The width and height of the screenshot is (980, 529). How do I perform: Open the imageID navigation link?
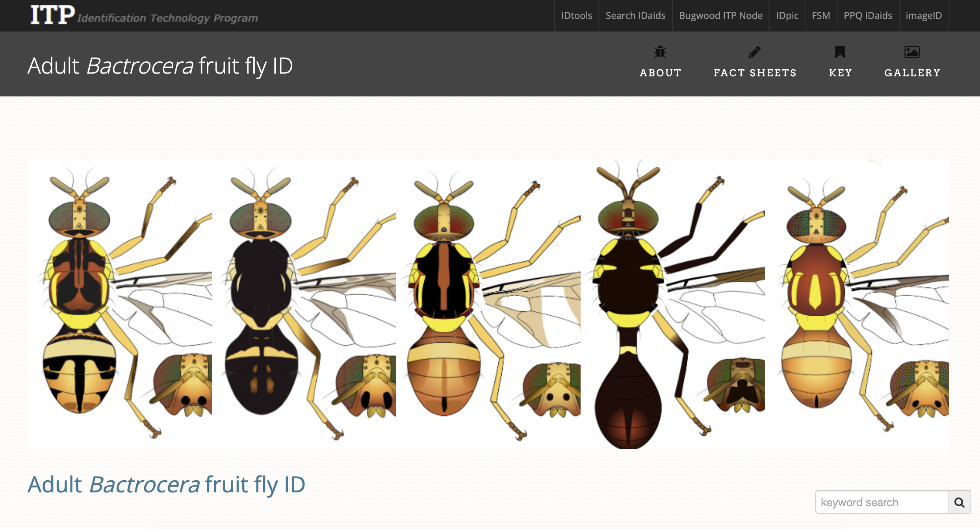(924, 15)
